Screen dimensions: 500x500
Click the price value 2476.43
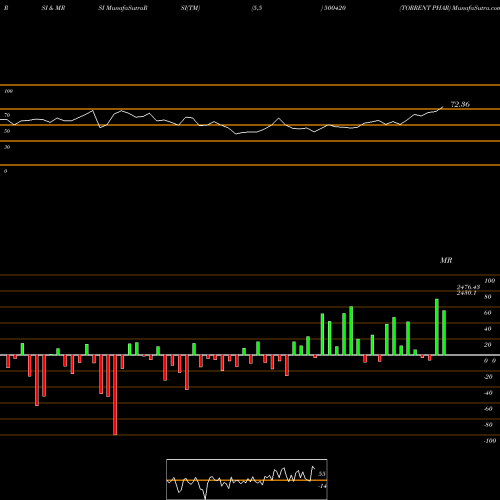pos(468,287)
